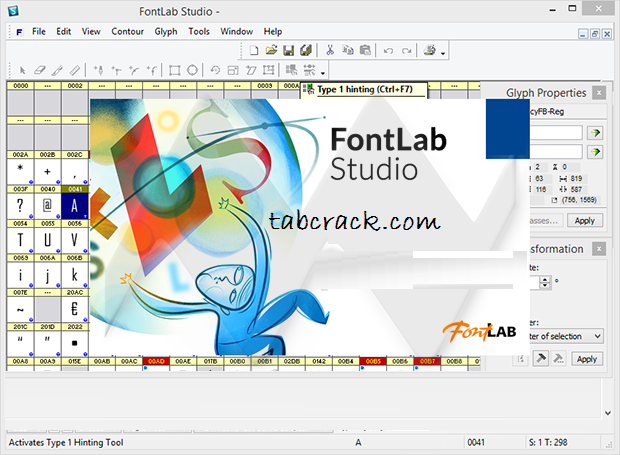Click the lower green arrow button in Glyph Properties
This screenshot has width=620, height=455.
tap(595, 152)
